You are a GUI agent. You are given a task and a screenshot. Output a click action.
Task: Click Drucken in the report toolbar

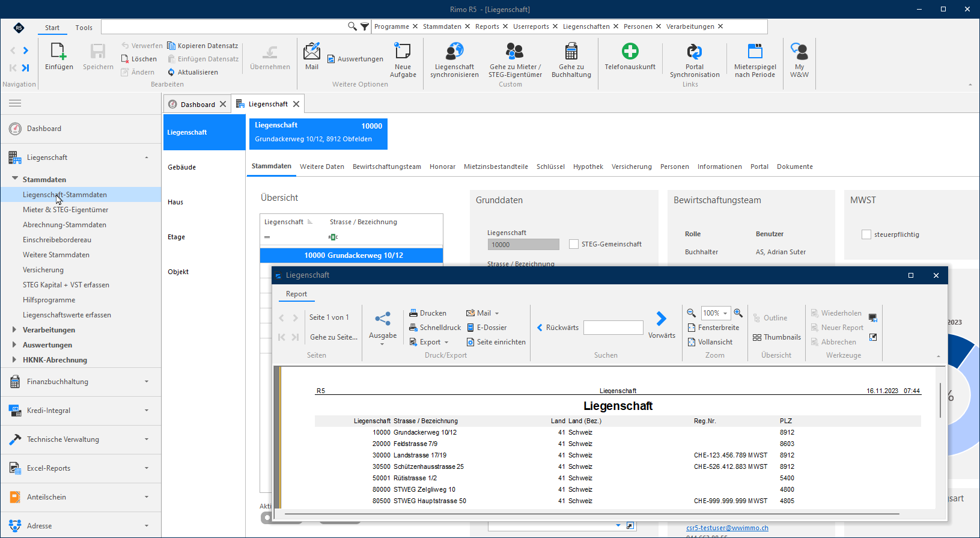point(428,313)
